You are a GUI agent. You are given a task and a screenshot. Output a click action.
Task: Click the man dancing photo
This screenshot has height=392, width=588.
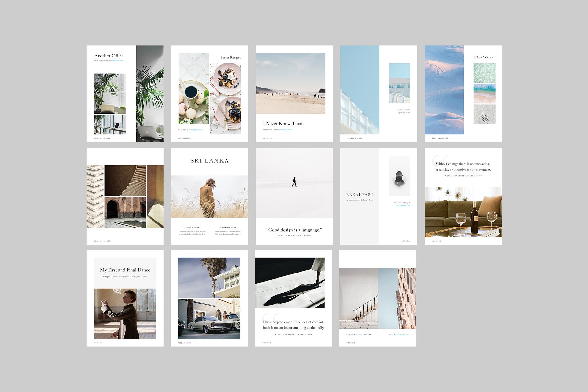(125, 314)
